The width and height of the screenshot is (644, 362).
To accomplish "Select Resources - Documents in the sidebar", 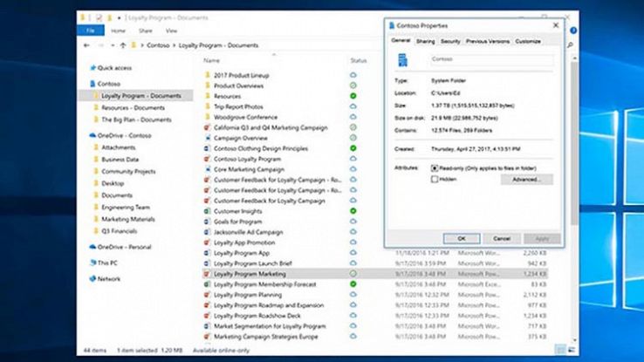I will (x=133, y=107).
